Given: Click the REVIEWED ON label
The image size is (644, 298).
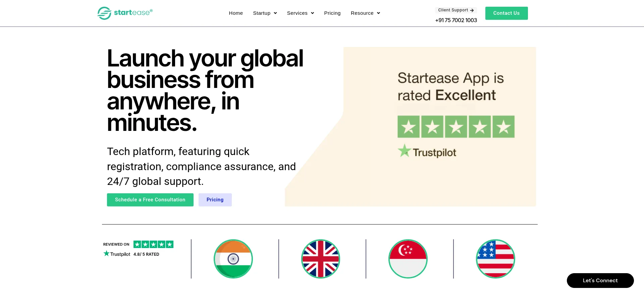Looking at the screenshot, I should click(116, 244).
